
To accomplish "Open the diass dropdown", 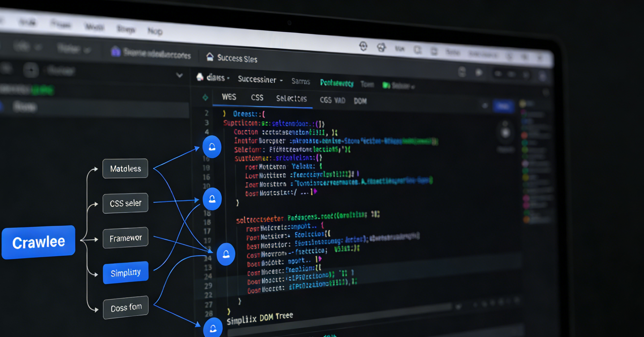I will (x=216, y=78).
